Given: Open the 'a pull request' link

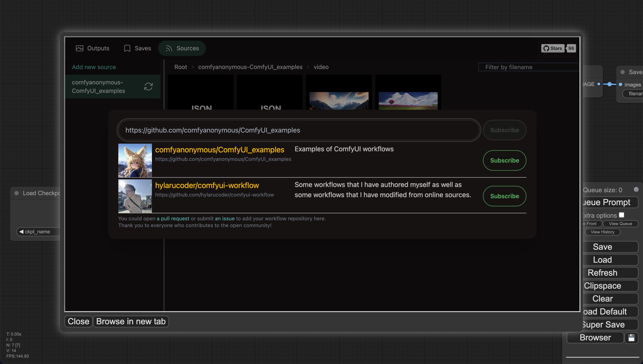Looking at the screenshot, I should [x=173, y=219].
